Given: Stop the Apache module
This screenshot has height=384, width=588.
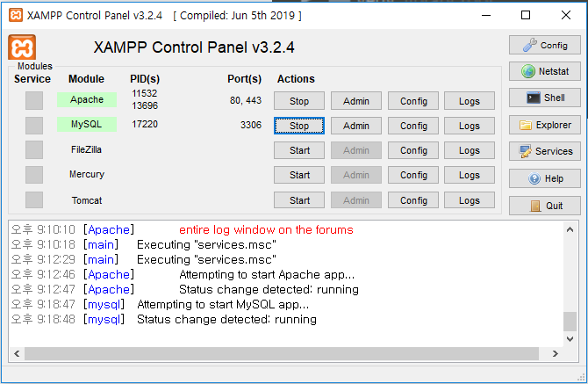Looking at the screenshot, I should coord(299,101).
